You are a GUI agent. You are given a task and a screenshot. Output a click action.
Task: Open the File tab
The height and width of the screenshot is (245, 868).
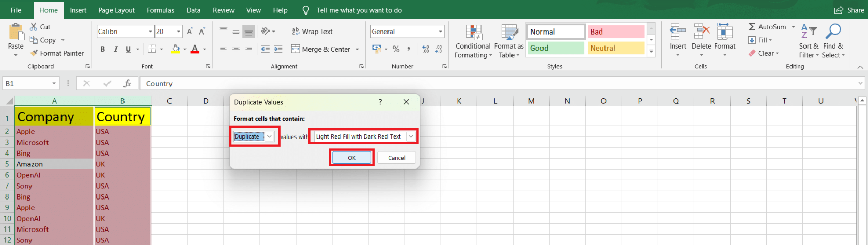point(16,10)
